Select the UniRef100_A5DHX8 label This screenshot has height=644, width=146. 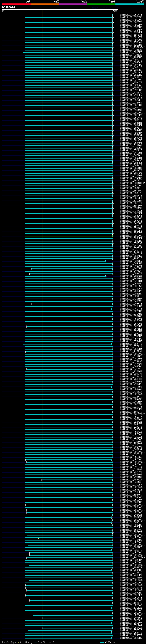click(x=131, y=432)
